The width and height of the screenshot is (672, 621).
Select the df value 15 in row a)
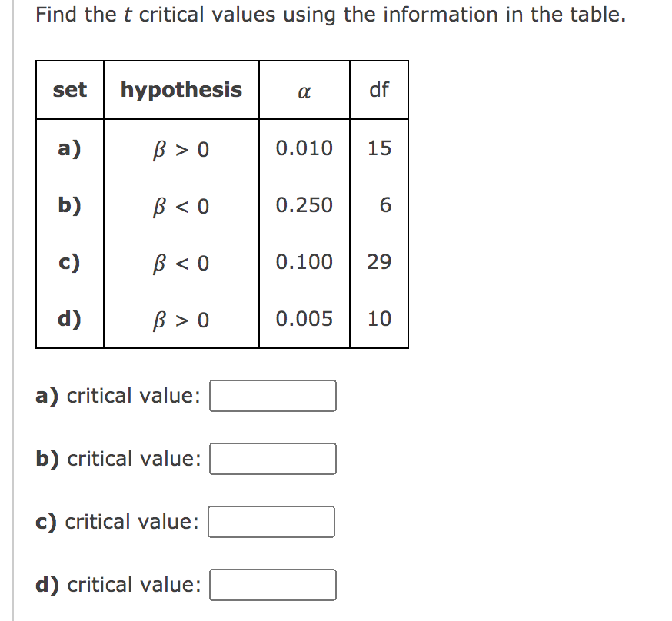(380, 148)
